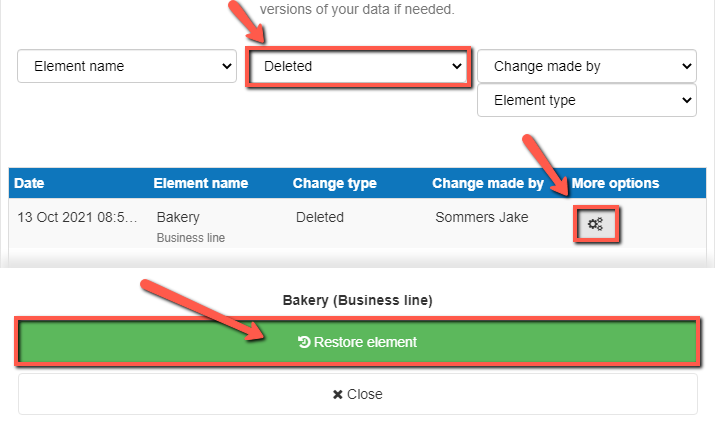The image size is (715, 435).
Task: Click the More options column header
Action: tap(615, 183)
